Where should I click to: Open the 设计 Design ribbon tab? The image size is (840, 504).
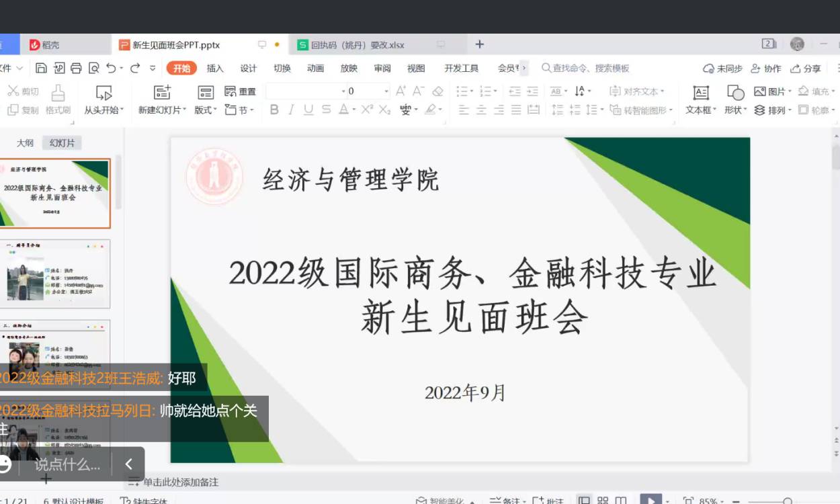click(x=249, y=68)
